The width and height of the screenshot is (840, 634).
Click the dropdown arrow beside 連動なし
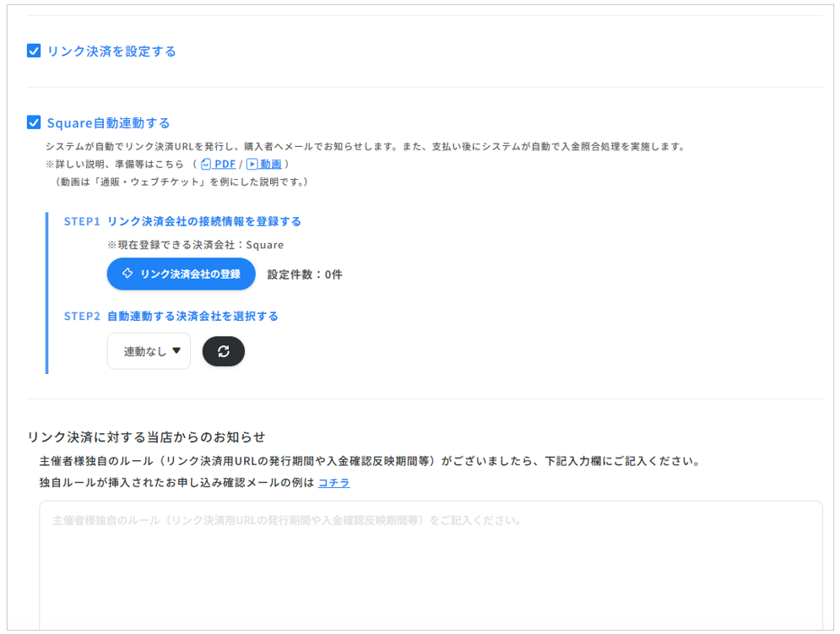tap(176, 351)
